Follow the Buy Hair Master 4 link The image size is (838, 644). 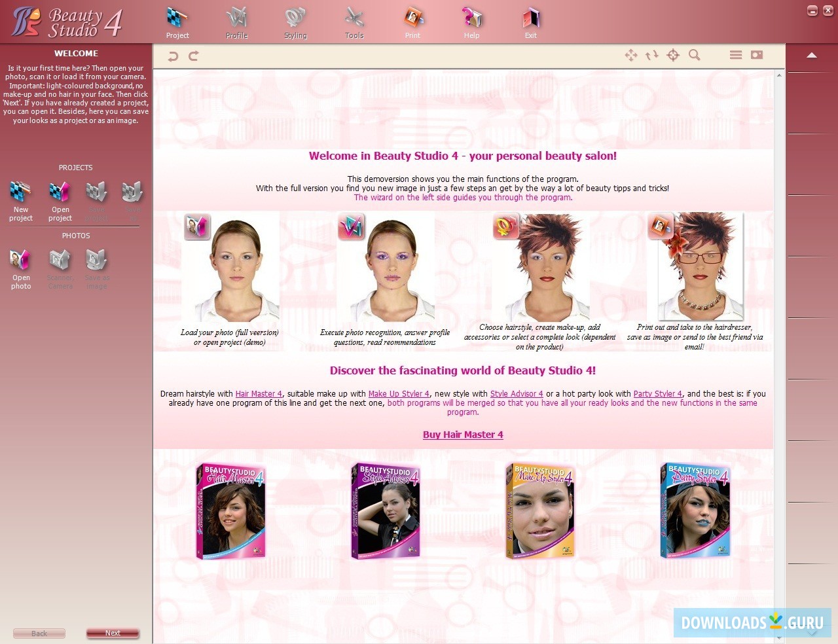click(463, 435)
